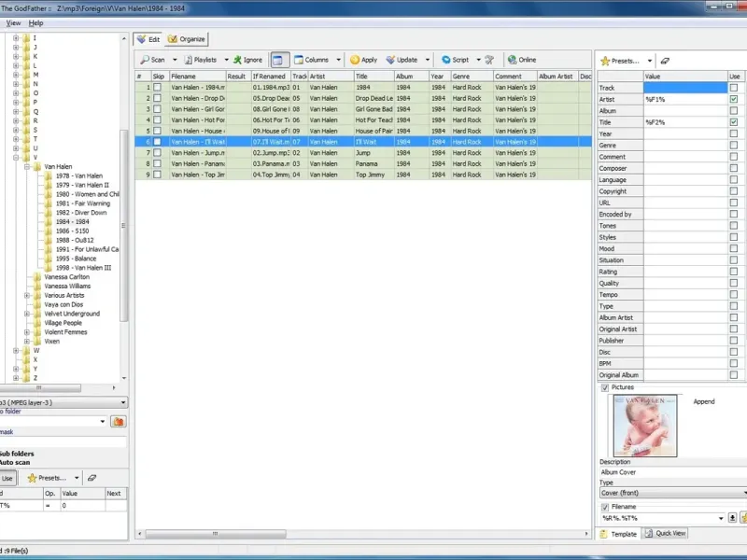This screenshot has width=747, height=560.
Task: Click the download icon next to filename mask
Action: point(732,518)
